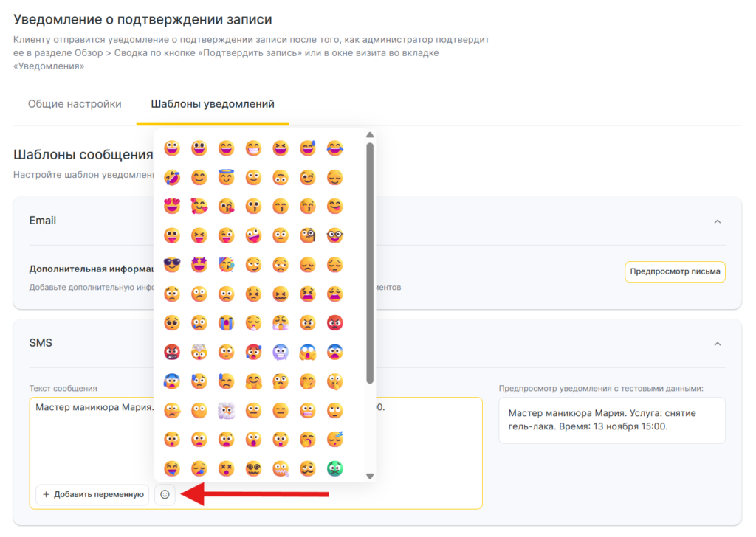Viewport: 756px width, 537px height.
Task: Pick the heart-eyes emoji
Action: (x=171, y=207)
